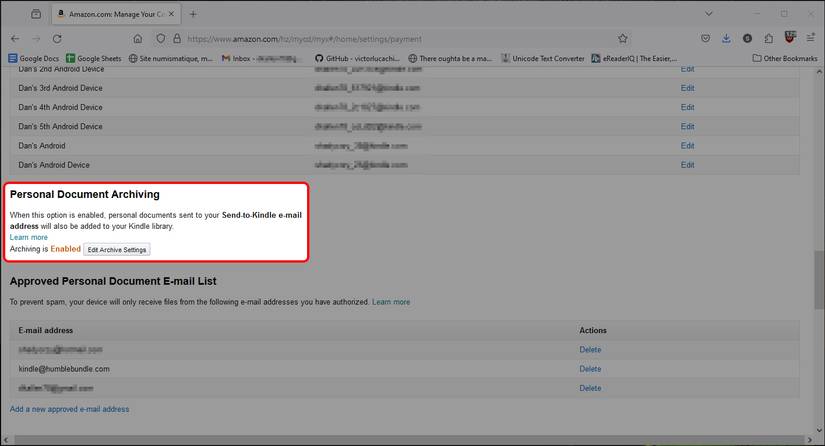This screenshot has height=446, width=825.
Task: Open the Google Docs bookmark
Action: pyautogui.click(x=34, y=59)
